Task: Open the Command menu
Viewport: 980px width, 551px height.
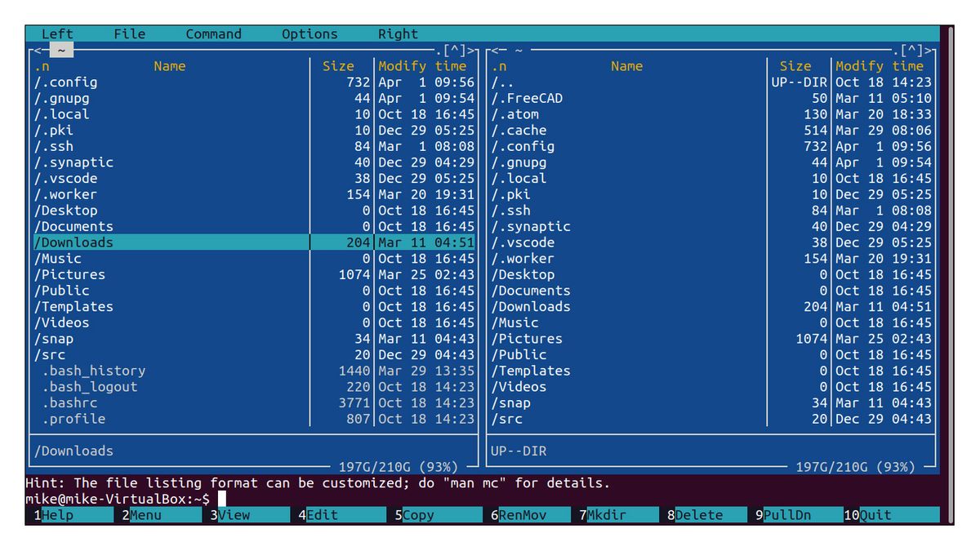Action: click(x=213, y=33)
